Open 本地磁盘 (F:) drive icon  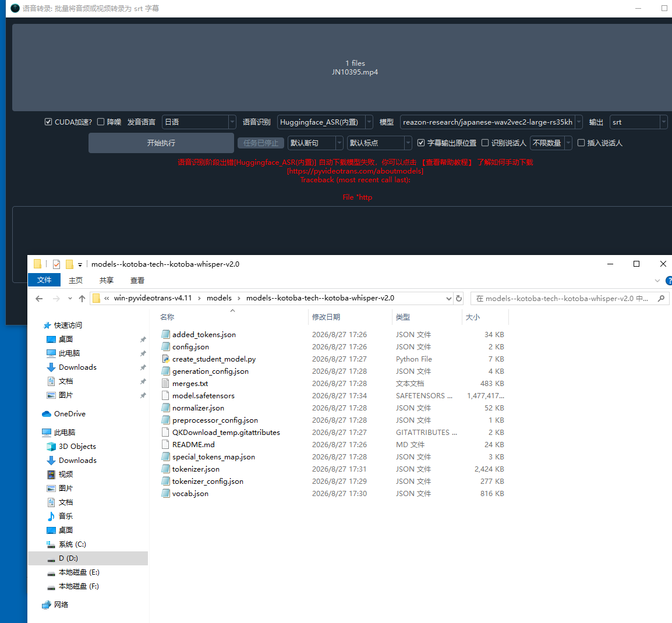[x=51, y=586]
